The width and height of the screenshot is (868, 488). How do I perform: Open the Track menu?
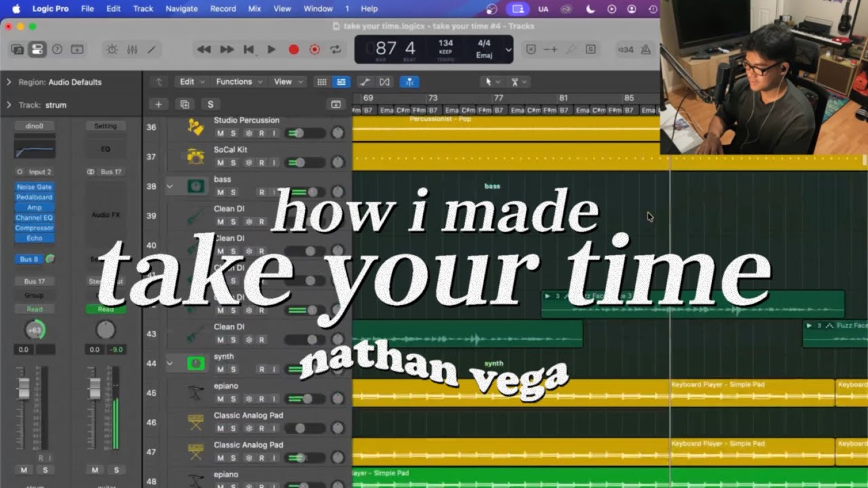[143, 9]
